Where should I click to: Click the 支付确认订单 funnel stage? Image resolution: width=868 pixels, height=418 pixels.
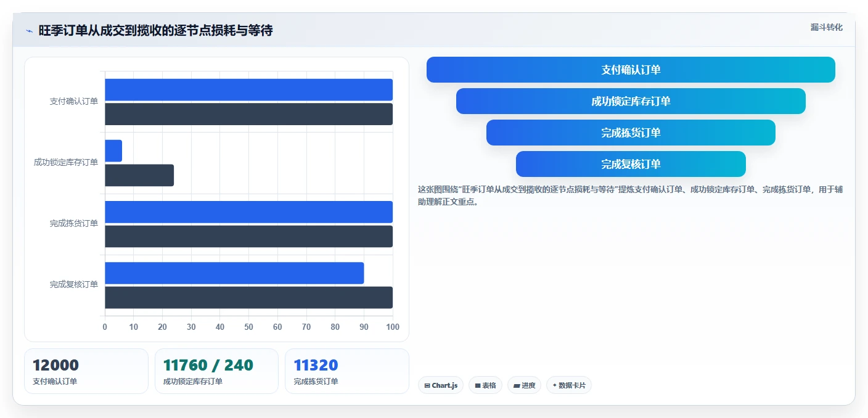coord(631,70)
